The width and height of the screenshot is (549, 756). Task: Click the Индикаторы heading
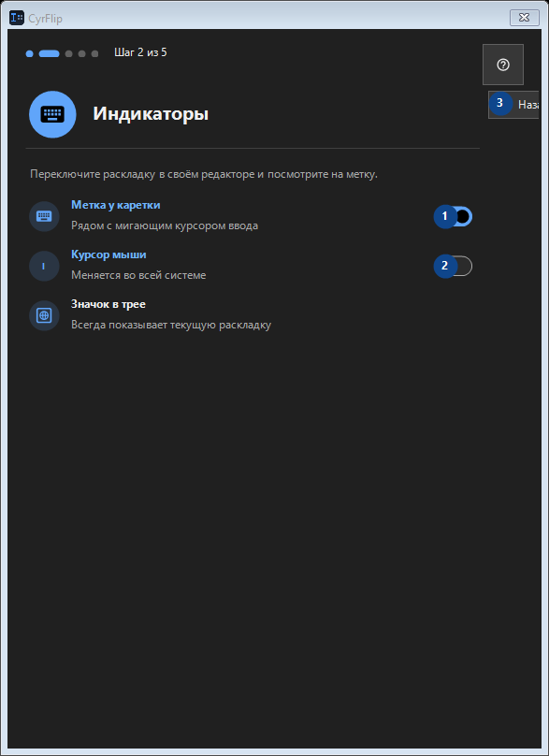click(x=151, y=114)
